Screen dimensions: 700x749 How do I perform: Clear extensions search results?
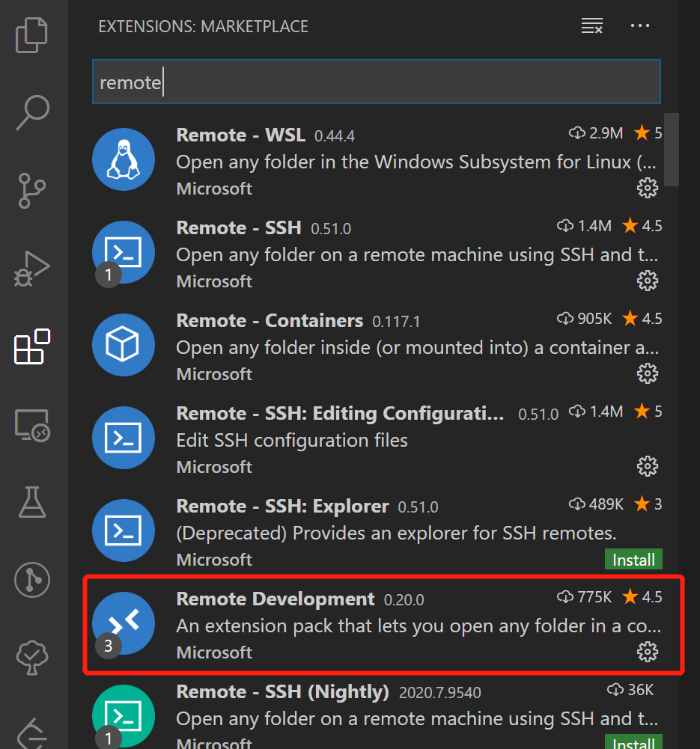click(x=592, y=25)
